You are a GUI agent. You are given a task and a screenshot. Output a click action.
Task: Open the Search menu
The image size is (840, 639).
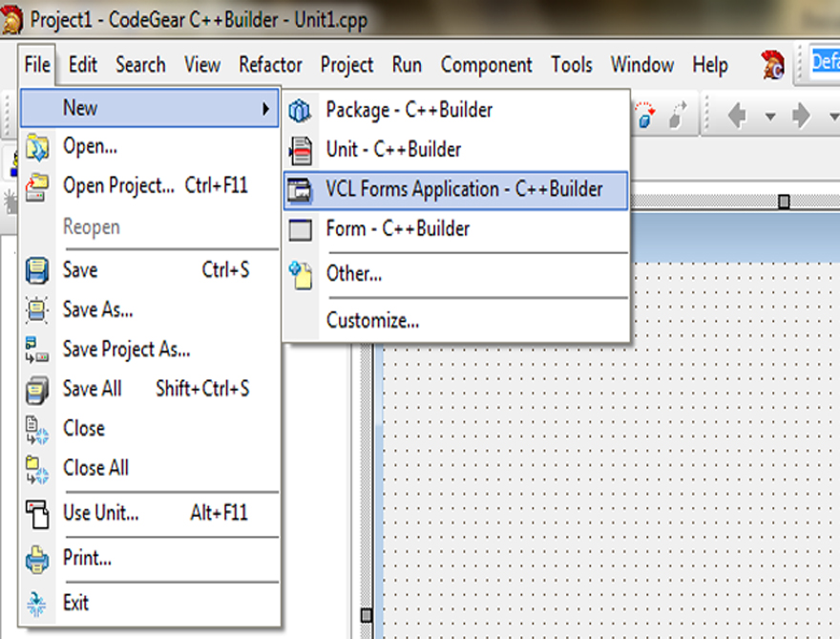[x=140, y=65]
